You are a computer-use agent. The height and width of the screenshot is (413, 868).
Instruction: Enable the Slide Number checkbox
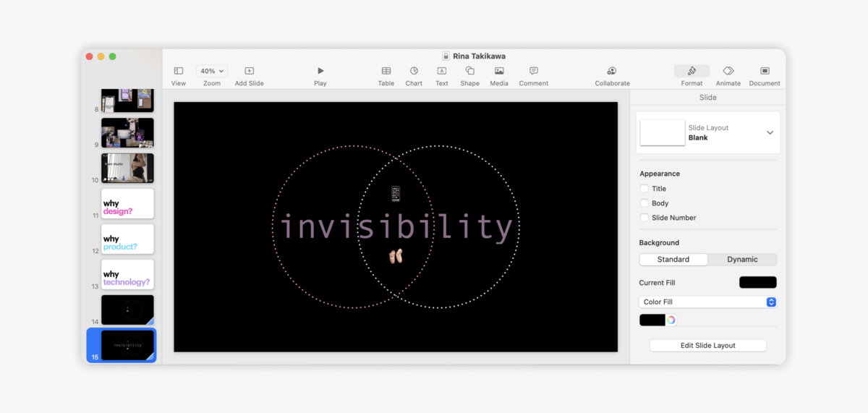[644, 218]
